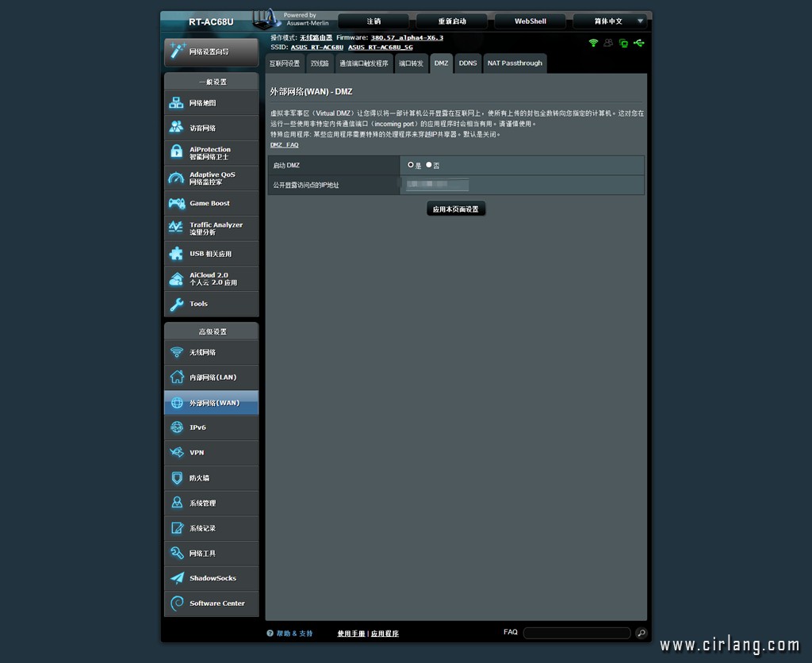
Task: Click the USB status icon in header
Action: (639, 43)
